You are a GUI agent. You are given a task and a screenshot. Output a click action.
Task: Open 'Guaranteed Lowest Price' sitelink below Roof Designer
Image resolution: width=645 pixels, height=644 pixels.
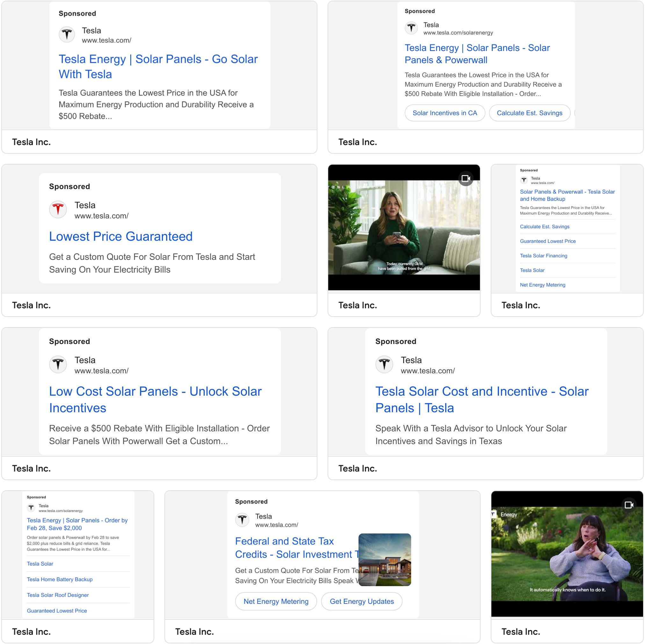57,611
